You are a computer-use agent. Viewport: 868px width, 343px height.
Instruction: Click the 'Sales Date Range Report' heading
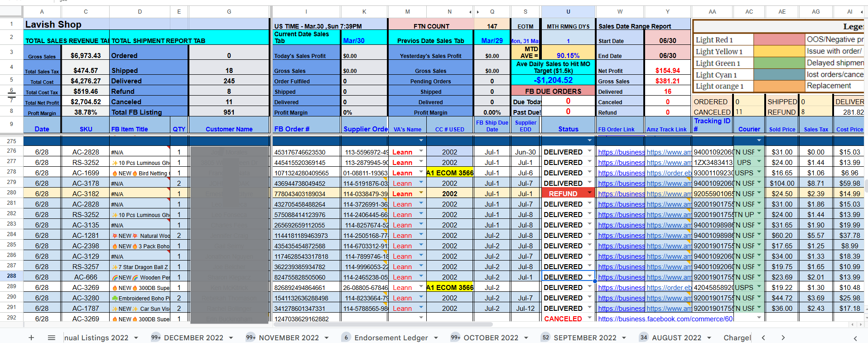635,26
